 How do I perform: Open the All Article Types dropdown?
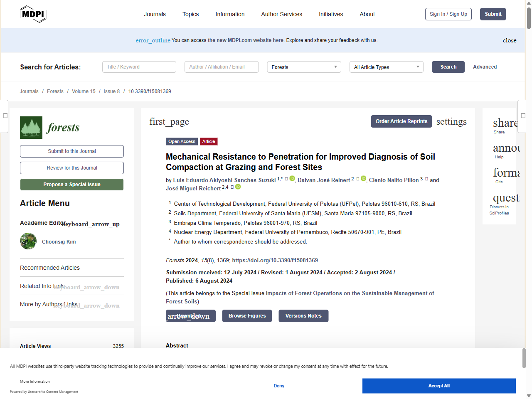tap(386, 67)
